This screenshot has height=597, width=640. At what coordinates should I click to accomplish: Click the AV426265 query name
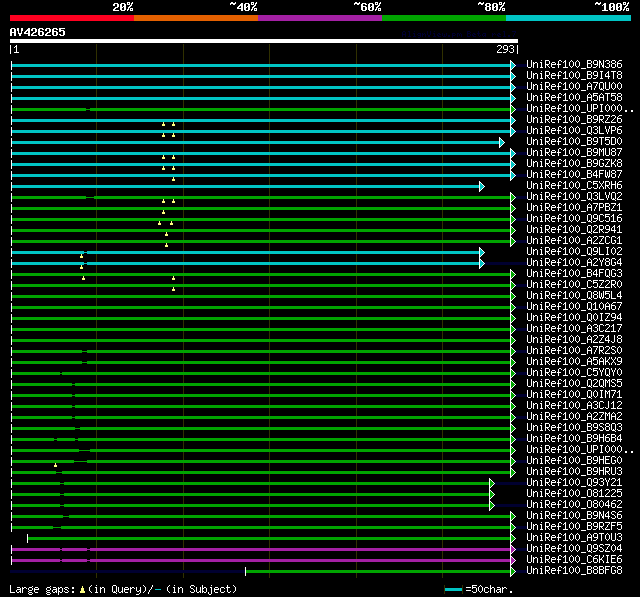(37, 32)
